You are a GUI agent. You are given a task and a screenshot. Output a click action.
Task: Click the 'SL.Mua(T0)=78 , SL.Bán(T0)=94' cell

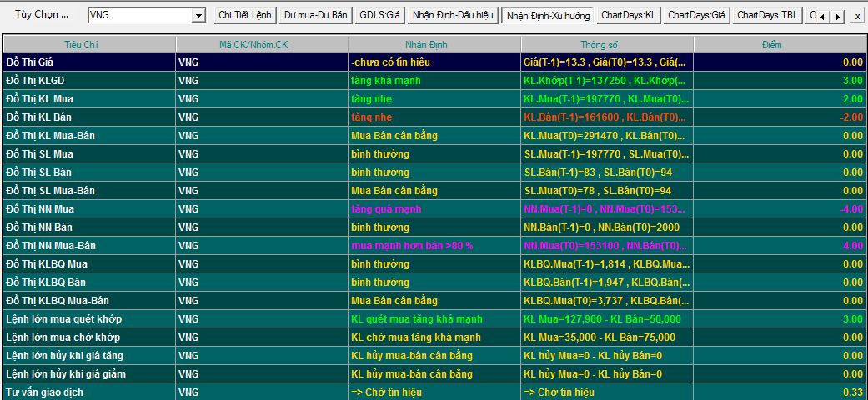(607, 190)
